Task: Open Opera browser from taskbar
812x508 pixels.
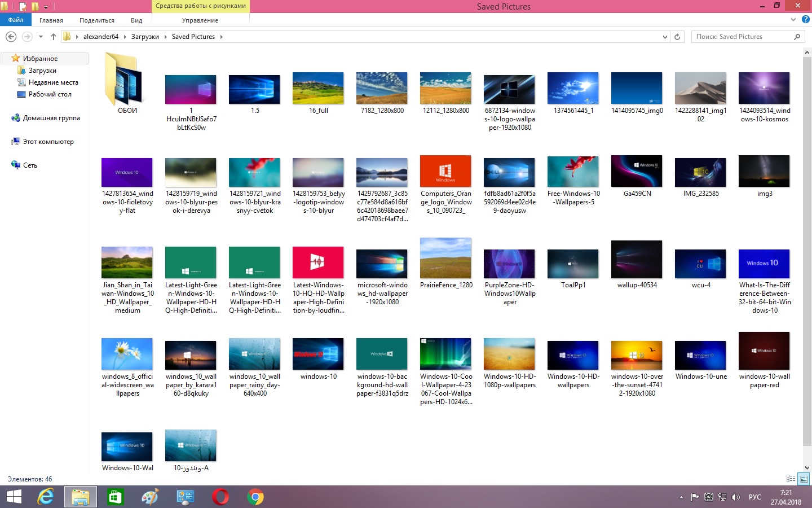Action: coord(220,497)
